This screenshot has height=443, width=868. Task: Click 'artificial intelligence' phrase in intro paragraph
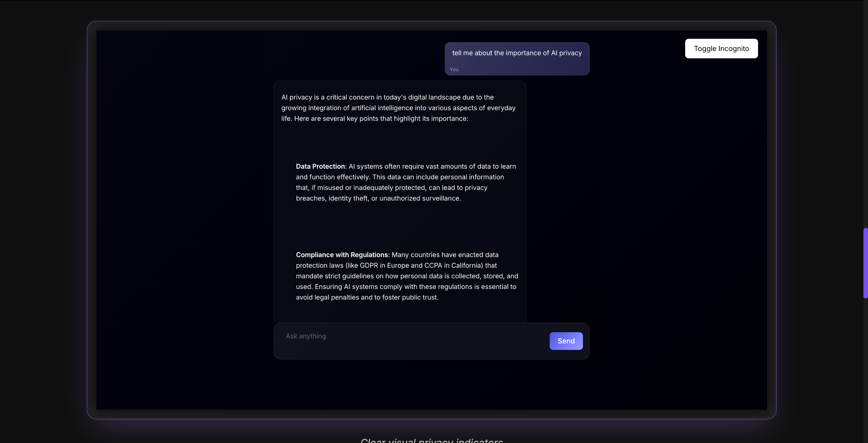coord(382,108)
